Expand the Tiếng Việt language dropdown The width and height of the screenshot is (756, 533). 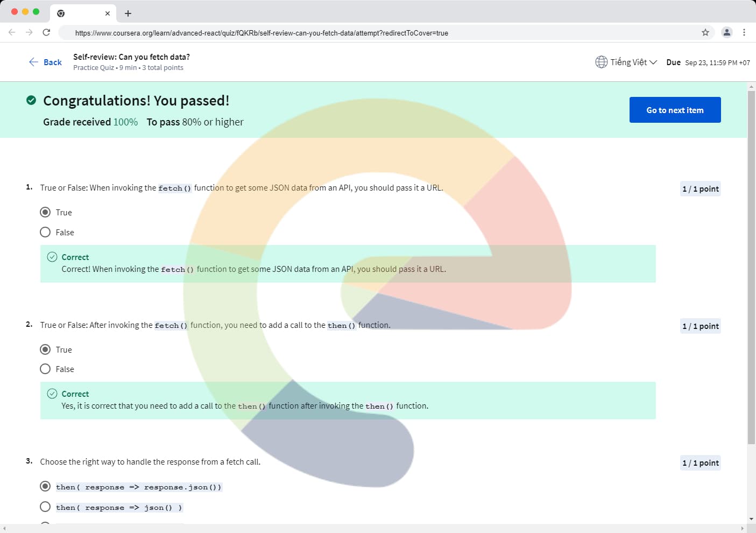(633, 62)
